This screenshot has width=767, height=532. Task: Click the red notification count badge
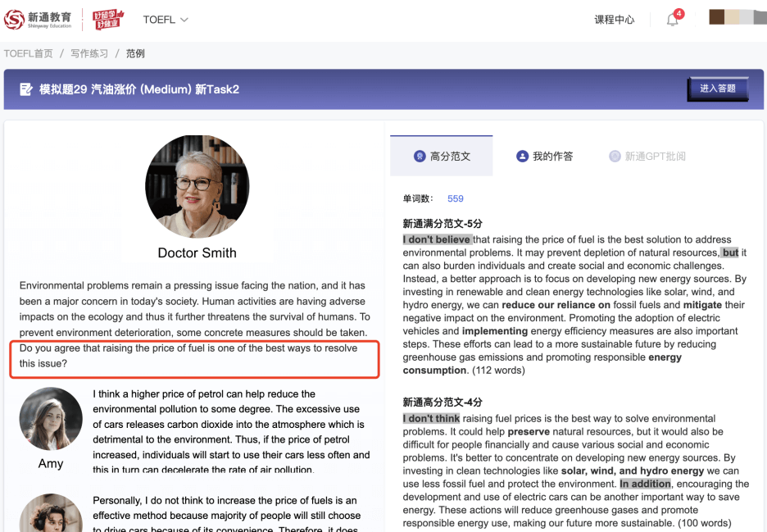pos(678,14)
